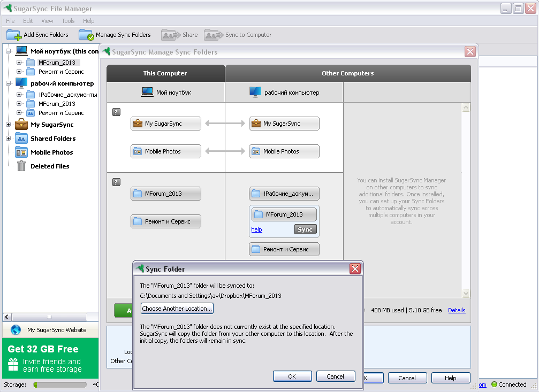Click Cancel in the Sync Folder dialog

click(x=336, y=376)
